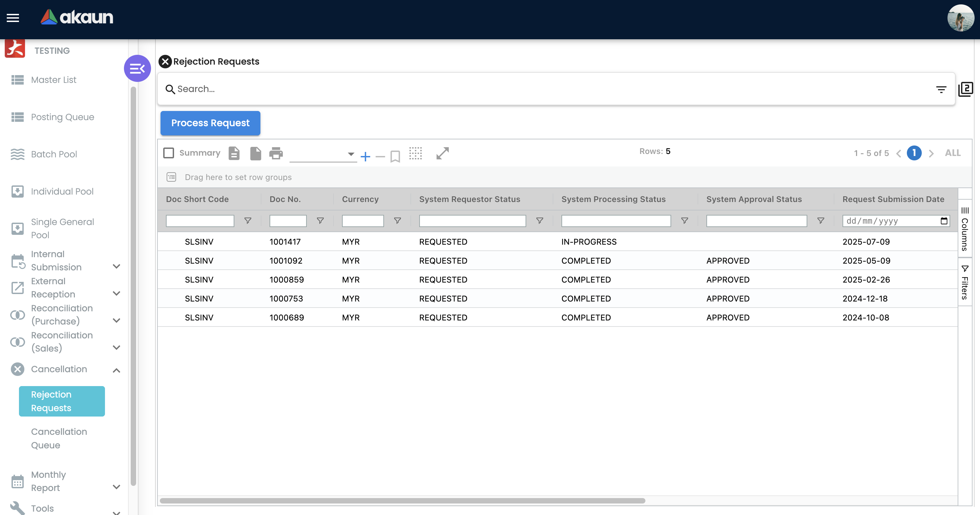Click the search magnifier icon
This screenshot has height=515, width=980.
(x=170, y=89)
